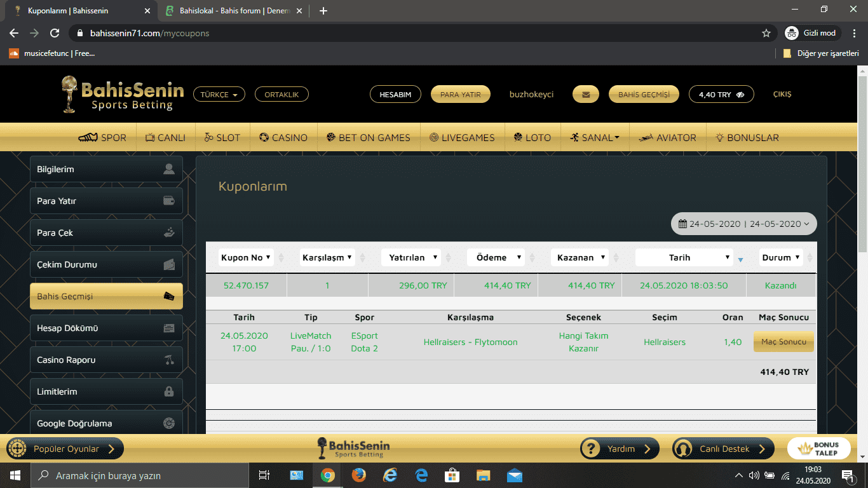The width and height of the screenshot is (868, 488).
Task: Open Limitlerim in the sidebar
Action: tap(106, 391)
